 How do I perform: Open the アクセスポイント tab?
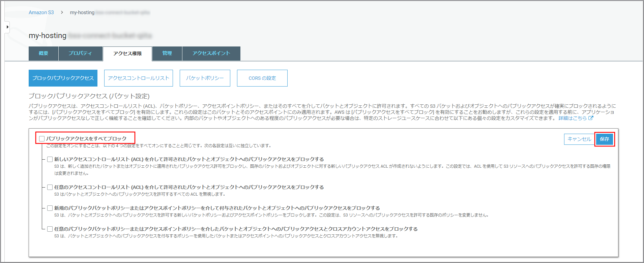pos(211,54)
